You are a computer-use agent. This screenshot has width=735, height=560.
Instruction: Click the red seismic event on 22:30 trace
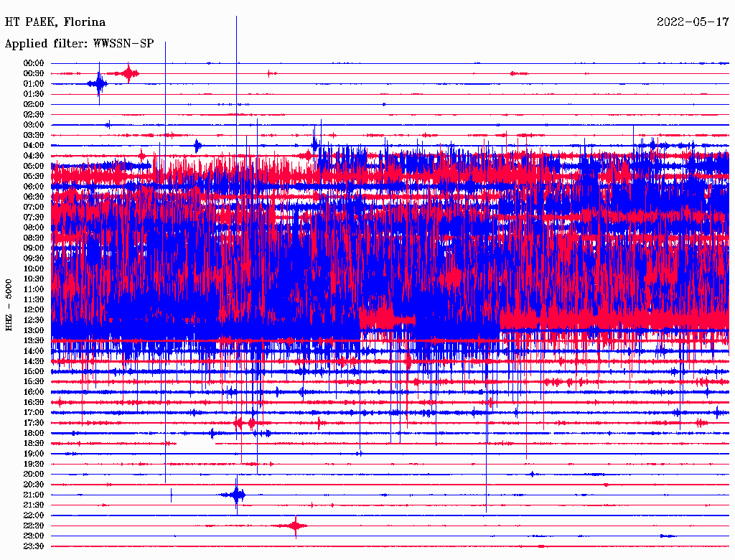[x=296, y=526]
